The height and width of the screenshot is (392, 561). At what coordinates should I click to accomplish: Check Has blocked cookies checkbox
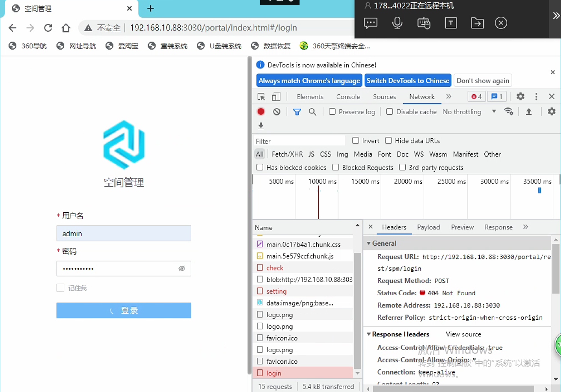pyautogui.click(x=260, y=167)
